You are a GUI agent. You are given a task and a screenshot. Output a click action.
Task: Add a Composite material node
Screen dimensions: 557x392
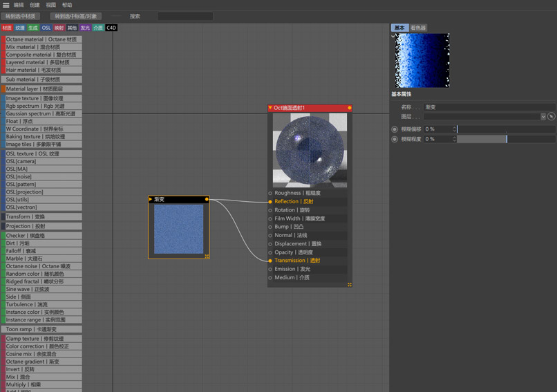point(41,55)
